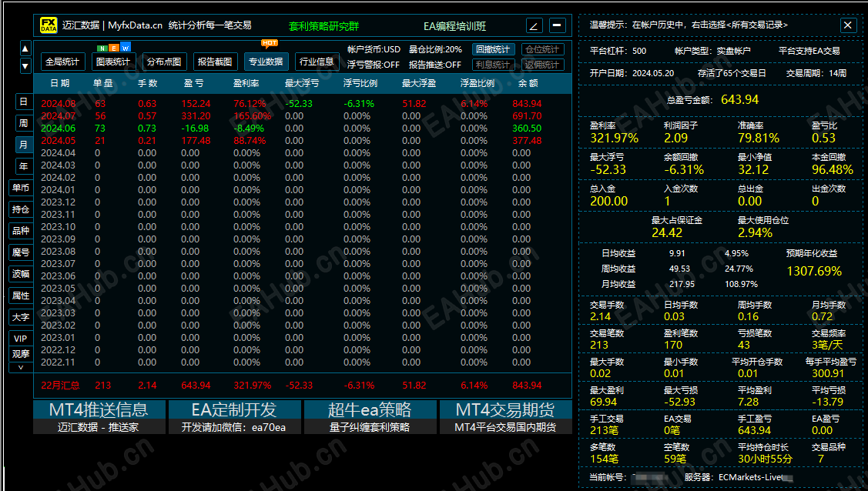This screenshot has height=491, width=868.
Task: Open the 属性 sidebar view
Action: click(21, 296)
